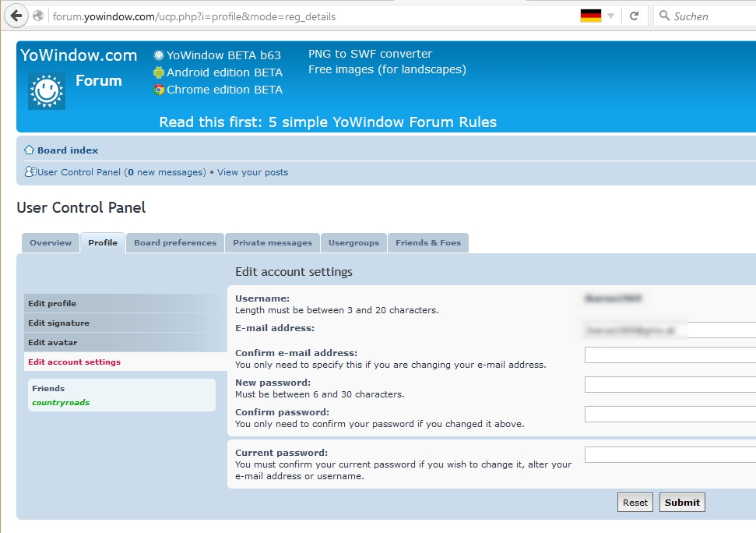Click the Board index home icon
Screen dimensions: 756x533
[x=30, y=150]
